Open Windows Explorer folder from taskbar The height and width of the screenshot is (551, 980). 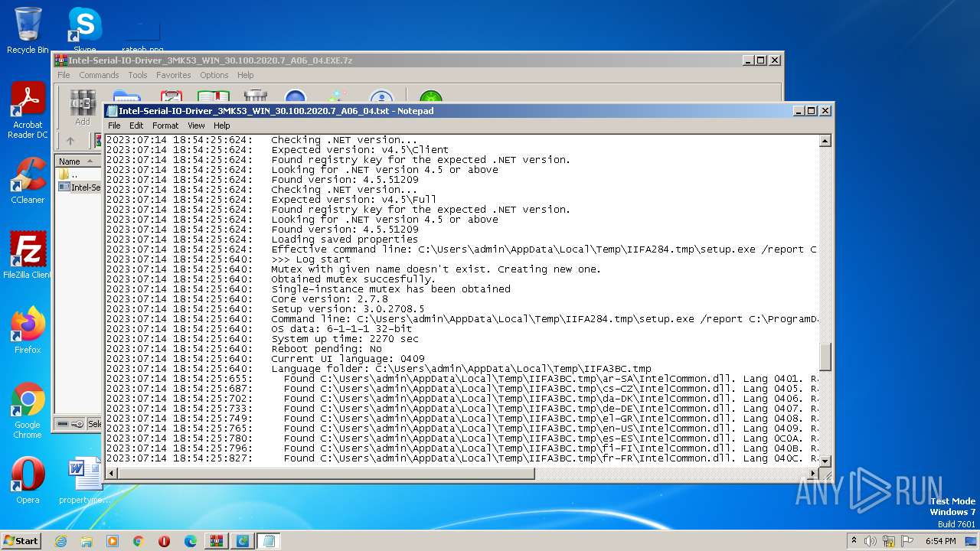coord(87,541)
